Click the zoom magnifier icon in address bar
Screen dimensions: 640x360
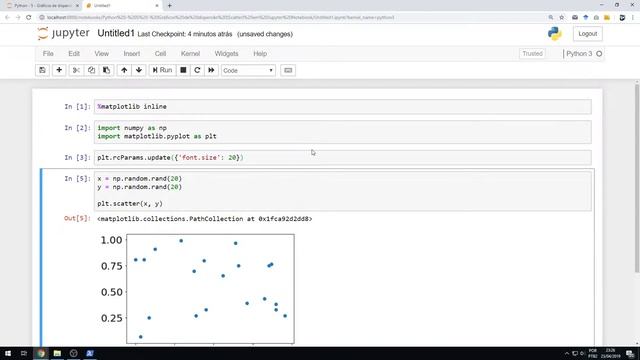tap(551, 18)
